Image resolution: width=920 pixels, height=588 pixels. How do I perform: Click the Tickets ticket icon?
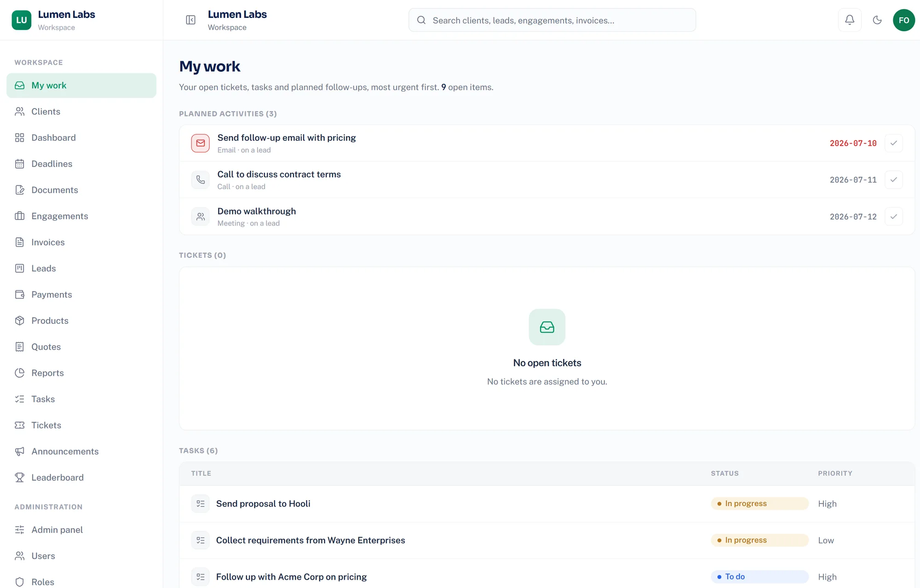(x=19, y=425)
